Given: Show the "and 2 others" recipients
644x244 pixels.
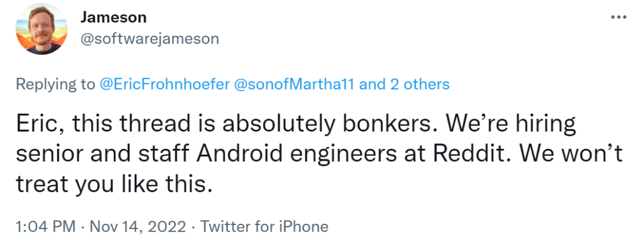Looking at the screenshot, I should coord(404,85).
